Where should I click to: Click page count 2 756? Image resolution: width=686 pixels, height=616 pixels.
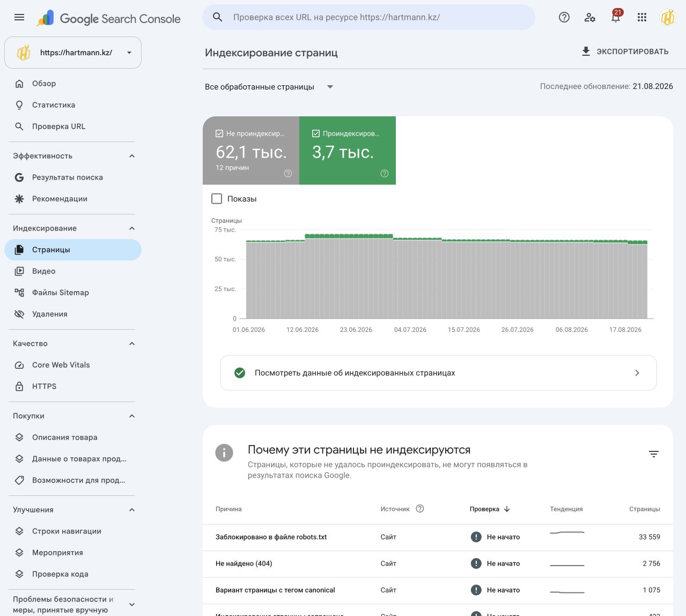(651, 563)
